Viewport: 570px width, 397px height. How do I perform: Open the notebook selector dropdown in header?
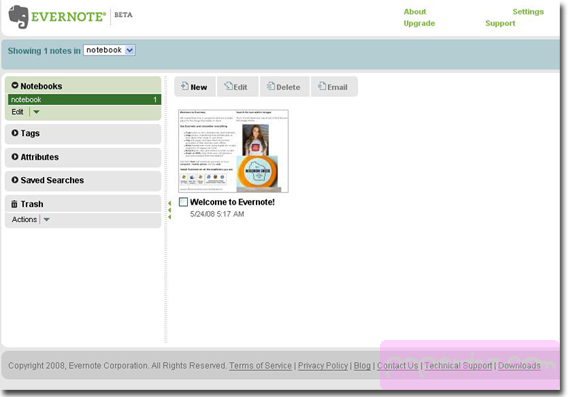[x=109, y=50]
